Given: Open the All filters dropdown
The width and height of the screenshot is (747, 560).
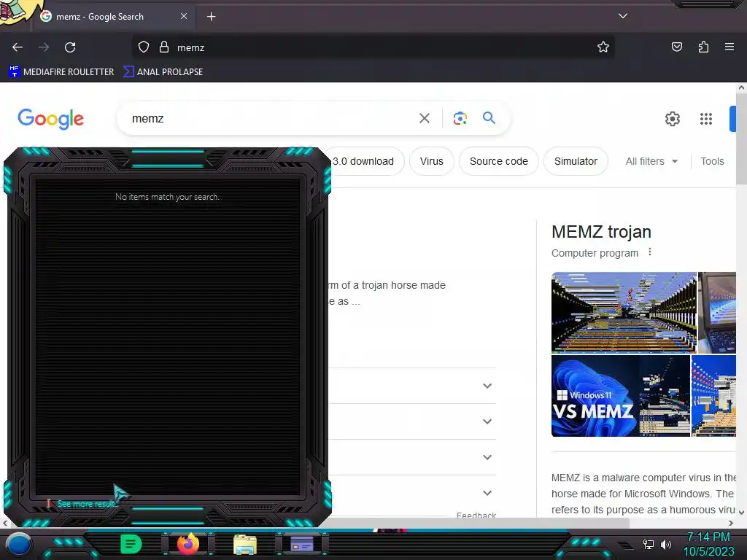Looking at the screenshot, I should coord(651,161).
